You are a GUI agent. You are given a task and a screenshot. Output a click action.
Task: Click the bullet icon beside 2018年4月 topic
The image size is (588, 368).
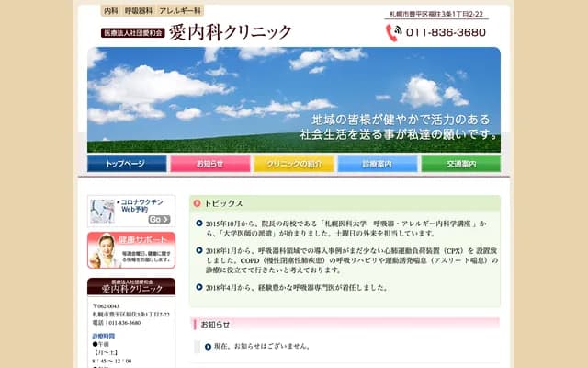(199, 288)
